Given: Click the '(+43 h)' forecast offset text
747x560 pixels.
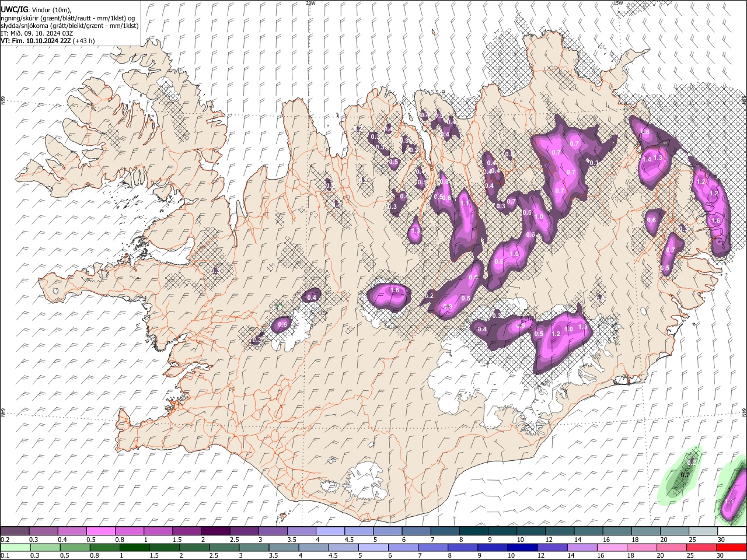Looking at the screenshot, I should (x=84, y=41).
